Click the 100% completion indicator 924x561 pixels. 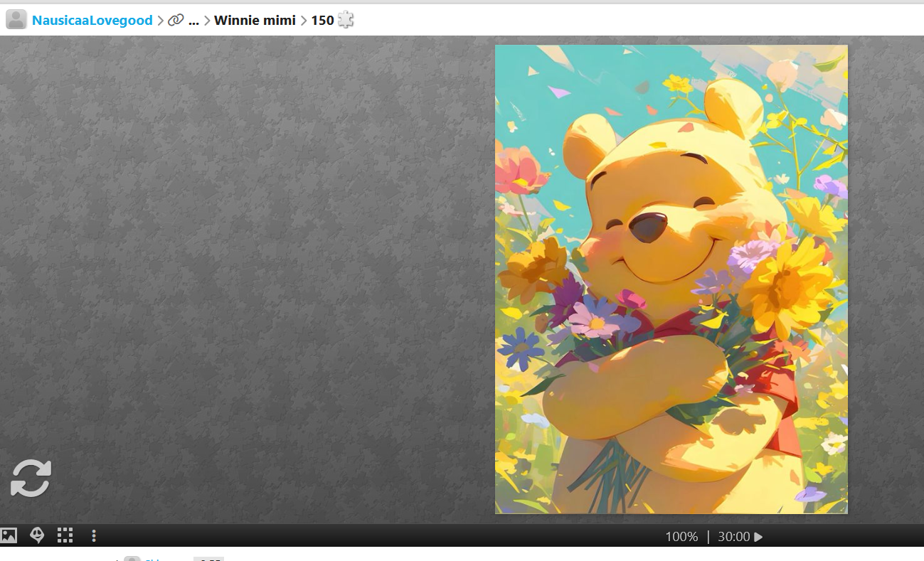[x=681, y=537]
